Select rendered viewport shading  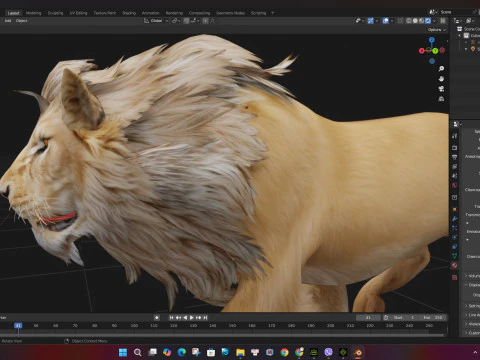(428, 21)
